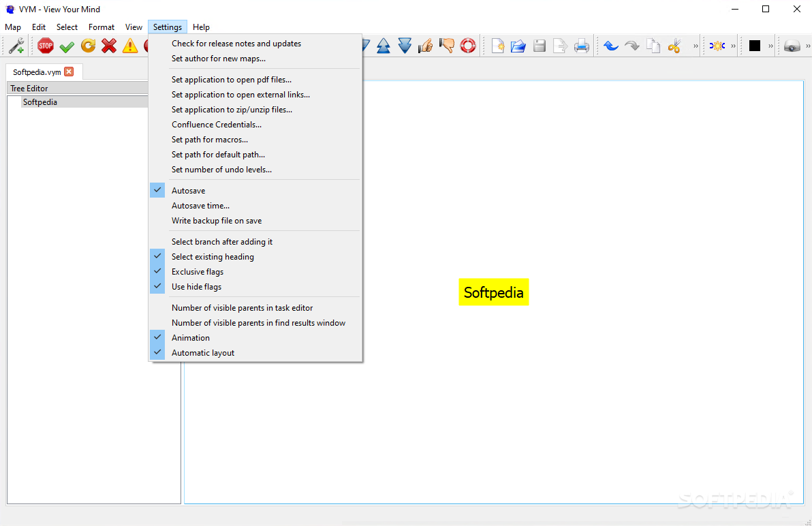Screen dimensions: 812x526
Task: Choose Number of visible parents in find results window
Action: pyautogui.click(x=255, y=322)
